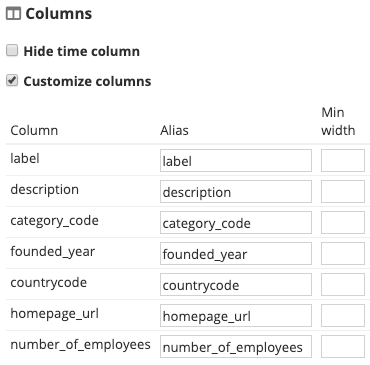Click the min width box for label
The width and height of the screenshot is (370, 365).
click(343, 161)
